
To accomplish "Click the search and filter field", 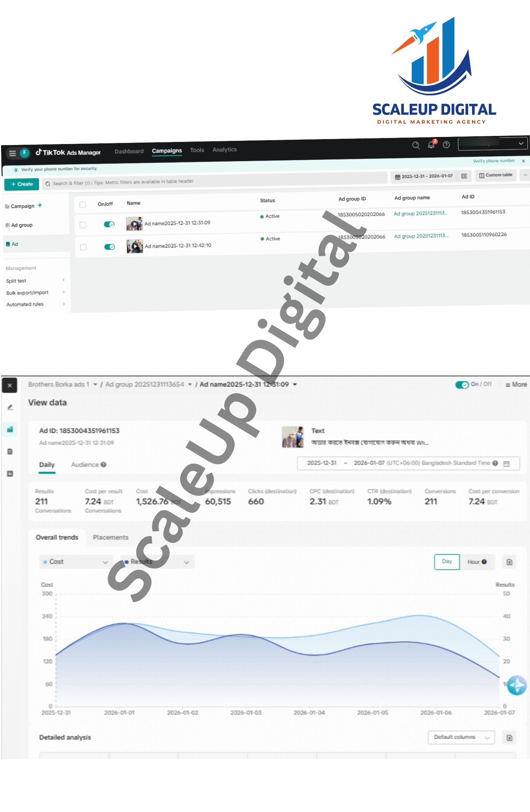I will [212, 182].
